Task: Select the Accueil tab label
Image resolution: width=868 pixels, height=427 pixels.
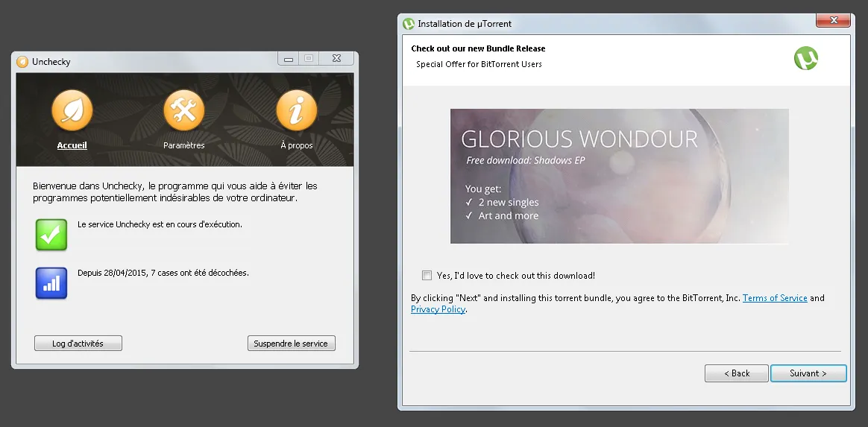Action: point(72,145)
